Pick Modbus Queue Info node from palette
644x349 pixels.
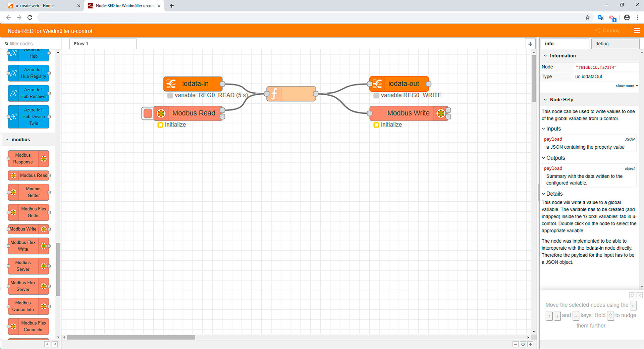29,306
